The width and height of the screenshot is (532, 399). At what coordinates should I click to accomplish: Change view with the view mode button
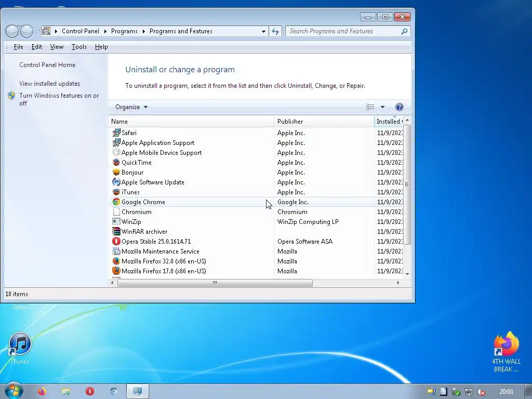tap(370, 107)
